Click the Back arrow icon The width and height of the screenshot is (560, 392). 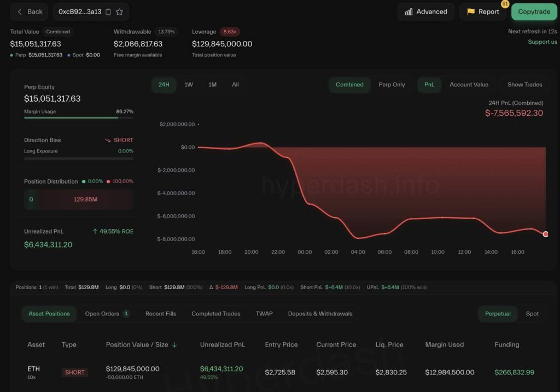pyautogui.click(x=20, y=11)
